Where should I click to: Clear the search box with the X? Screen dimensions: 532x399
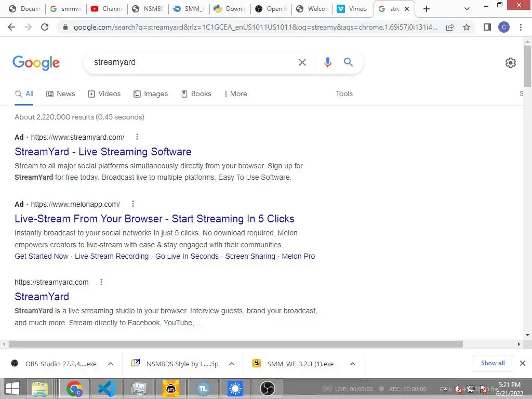click(x=302, y=62)
